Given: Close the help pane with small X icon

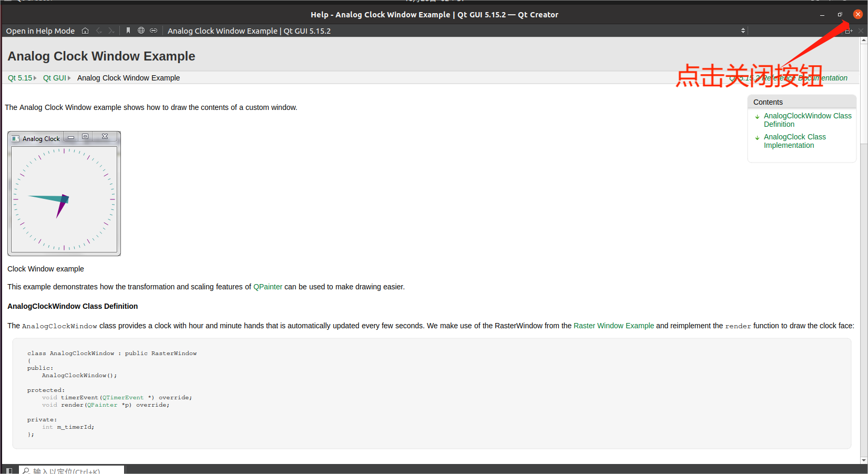Looking at the screenshot, I should click(x=861, y=31).
